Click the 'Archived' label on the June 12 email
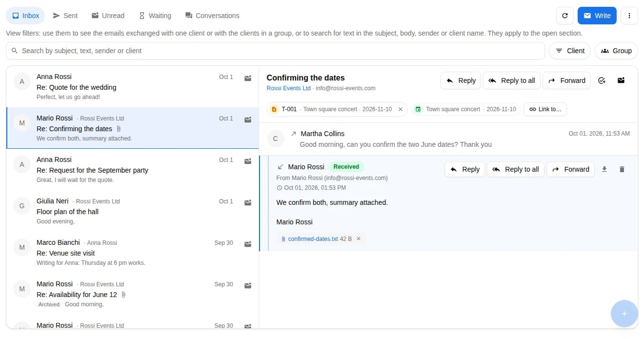 pos(49,304)
